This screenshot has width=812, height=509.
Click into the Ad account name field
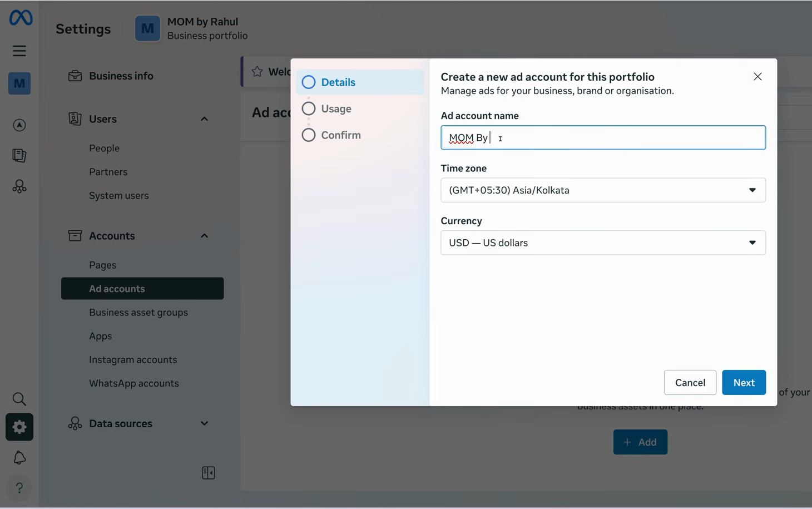click(603, 137)
